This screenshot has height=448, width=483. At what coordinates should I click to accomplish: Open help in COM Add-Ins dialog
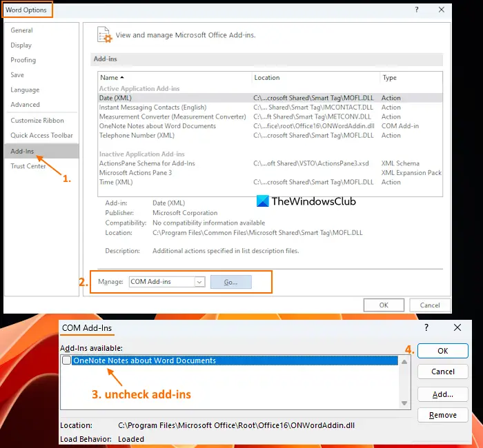pos(426,327)
